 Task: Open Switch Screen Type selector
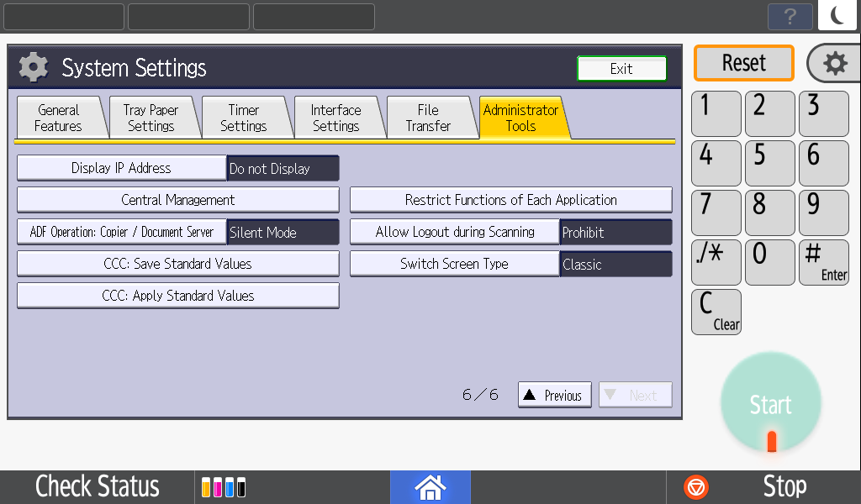(455, 264)
